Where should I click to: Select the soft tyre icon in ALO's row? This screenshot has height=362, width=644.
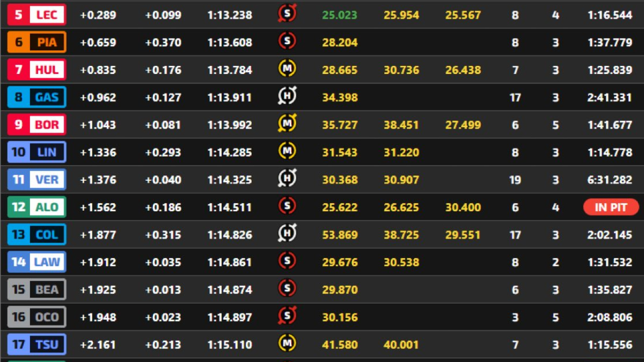[287, 205]
